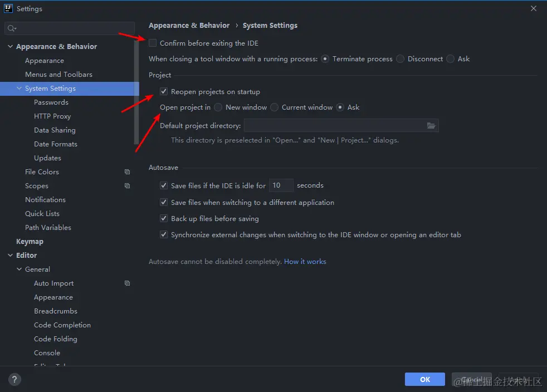
Task: Click the project-level icon beside Auto Import
Action: 128,283
